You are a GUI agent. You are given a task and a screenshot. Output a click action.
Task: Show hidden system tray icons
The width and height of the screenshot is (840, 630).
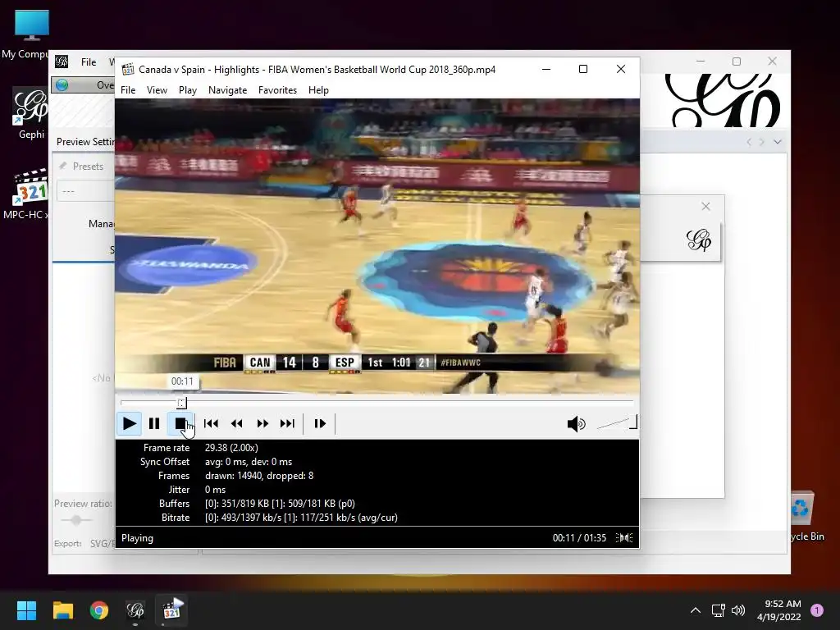(x=695, y=610)
